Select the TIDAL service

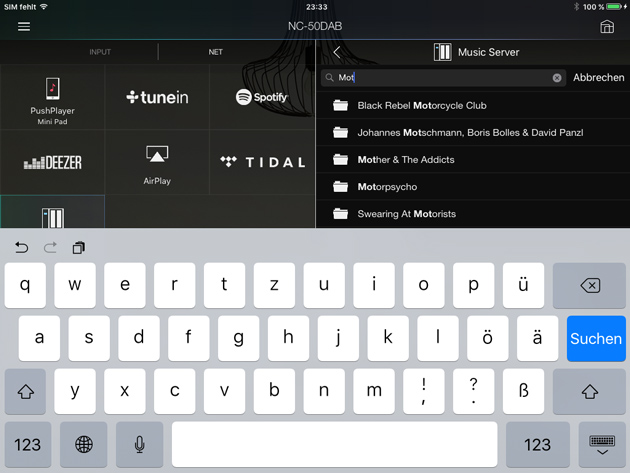tap(262, 162)
